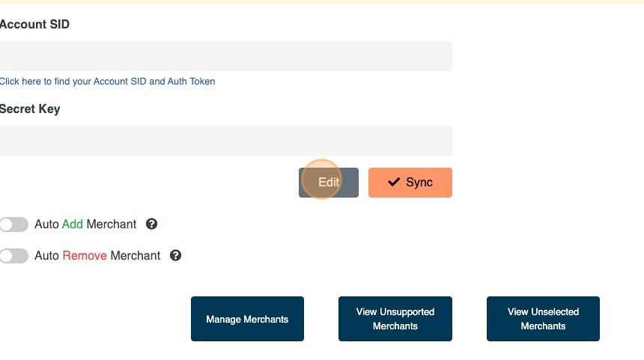Click the Auto Add Merchant label text
The image size is (644, 360).
click(85, 224)
